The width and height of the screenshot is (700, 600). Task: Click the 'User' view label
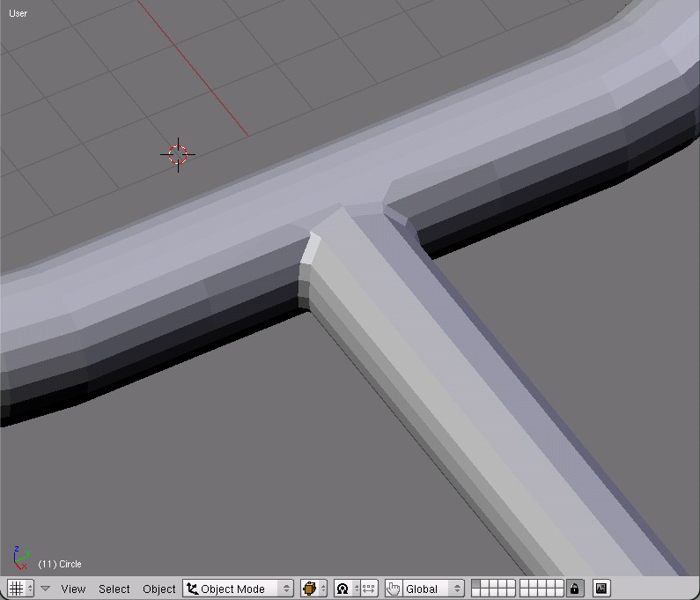18,13
